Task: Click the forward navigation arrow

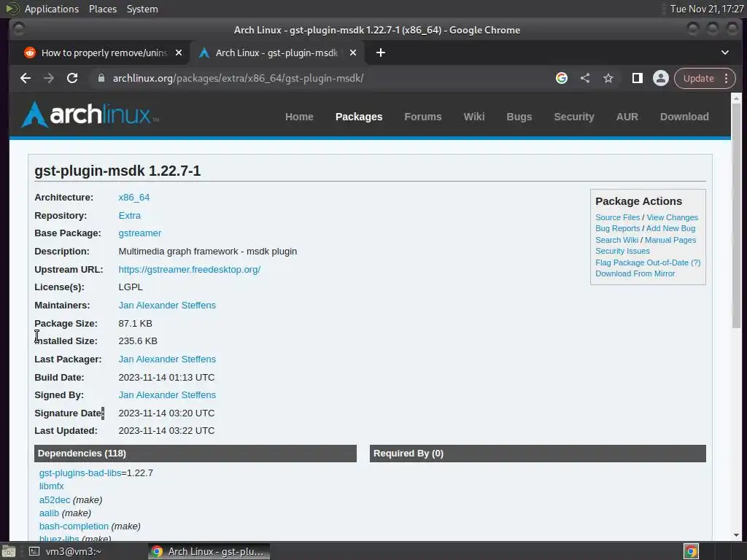Action: pyautogui.click(x=49, y=78)
